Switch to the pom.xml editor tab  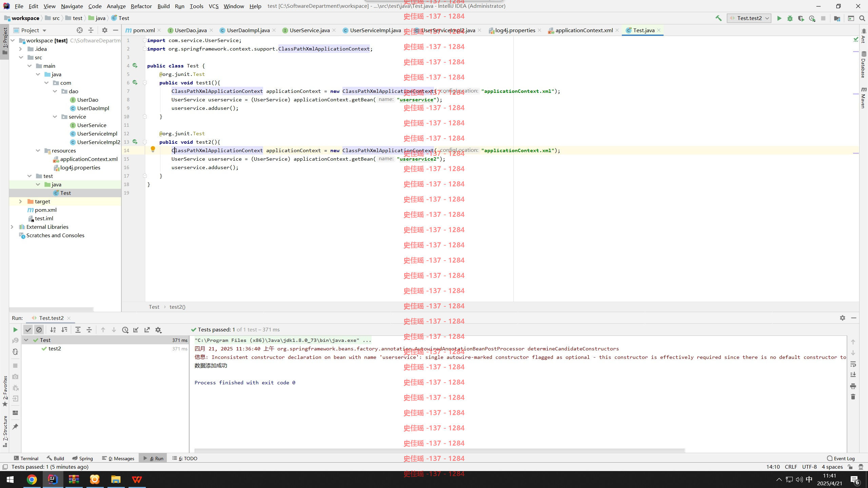144,30
